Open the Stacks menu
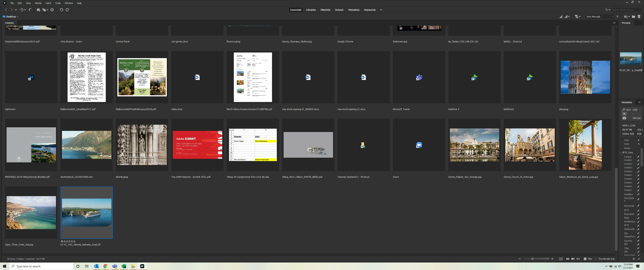Image resolution: width=644 pixels, height=270 pixels. coord(38,3)
